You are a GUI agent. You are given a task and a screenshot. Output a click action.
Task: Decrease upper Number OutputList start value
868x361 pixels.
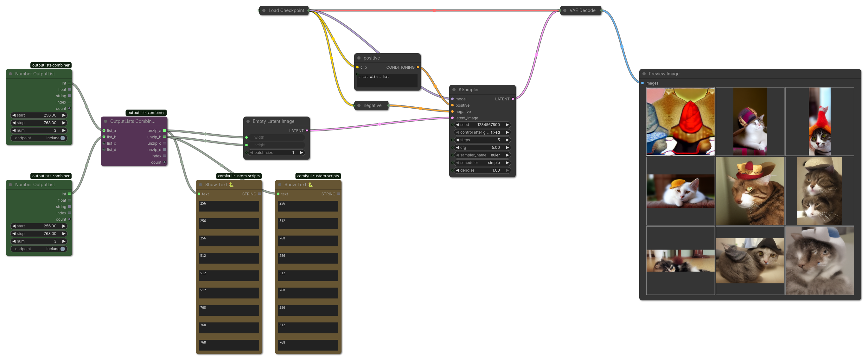coord(14,115)
